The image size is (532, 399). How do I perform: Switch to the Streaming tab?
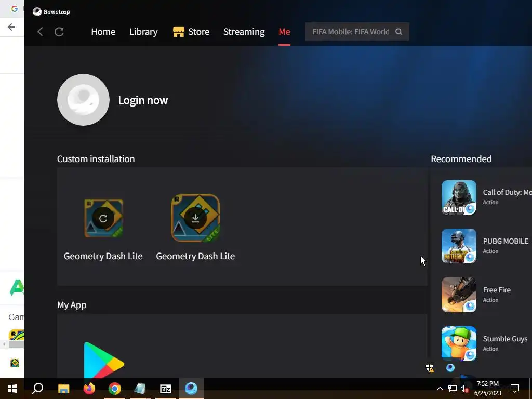(x=244, y=32)
